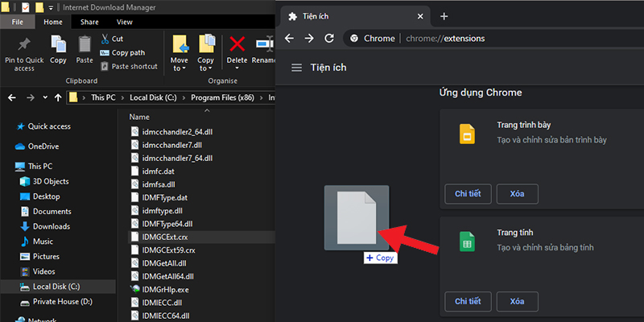
Task: Select OneDrive in navigation pane
Action: [x=37, y=147]
